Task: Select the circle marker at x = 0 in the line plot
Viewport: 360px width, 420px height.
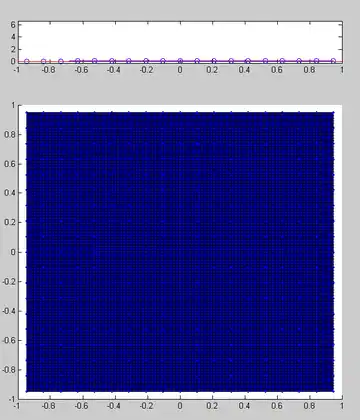Action: point(180,61)
